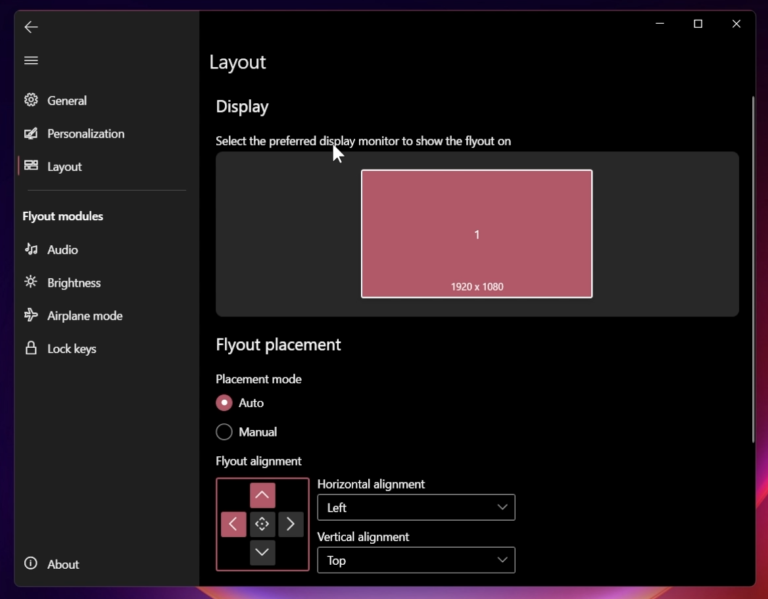The image size is (768, 599).
Task: Click the About info icon
Action: point(31,564)
